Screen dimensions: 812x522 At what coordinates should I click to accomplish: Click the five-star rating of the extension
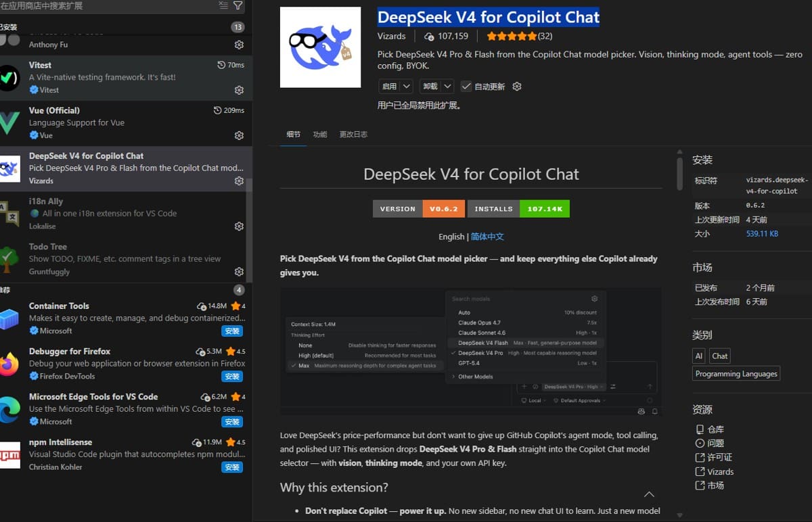tap(511, 37)
